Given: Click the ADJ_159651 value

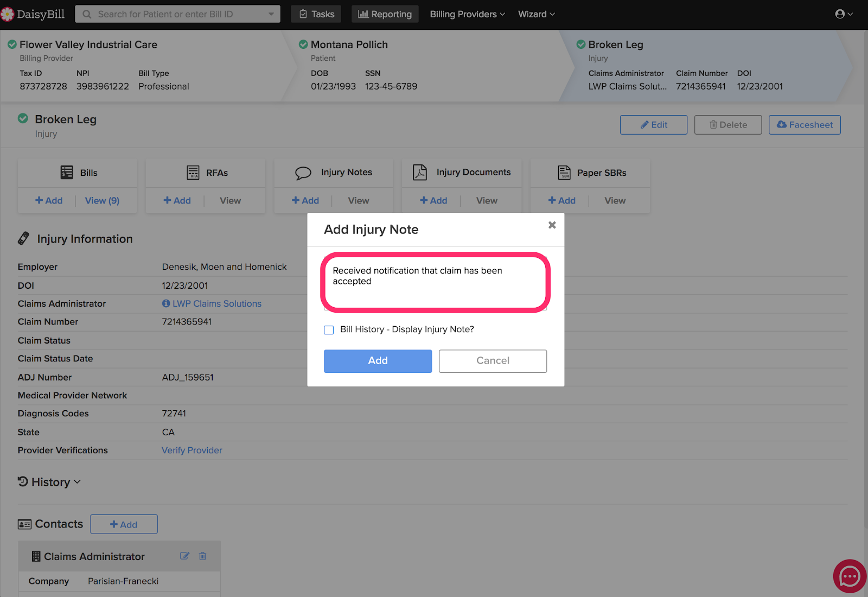Looking at the screenshot, I should 188,377.
